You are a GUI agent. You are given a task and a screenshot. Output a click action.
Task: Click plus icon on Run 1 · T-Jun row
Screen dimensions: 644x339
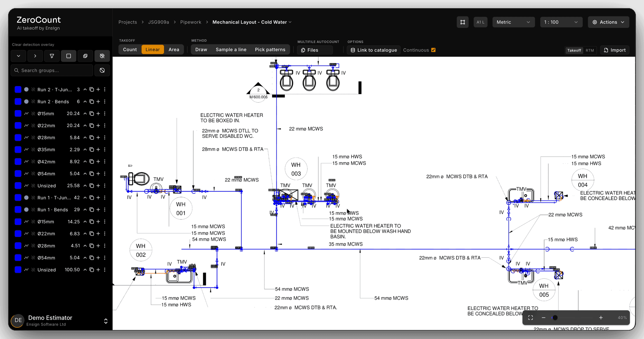(x=98, y=198)
